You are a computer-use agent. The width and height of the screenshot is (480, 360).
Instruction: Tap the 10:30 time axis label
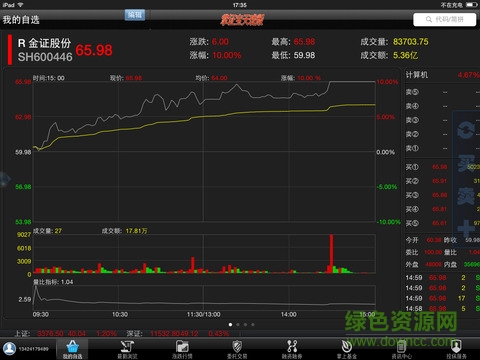pyautogui.click(x=120, y=314)
